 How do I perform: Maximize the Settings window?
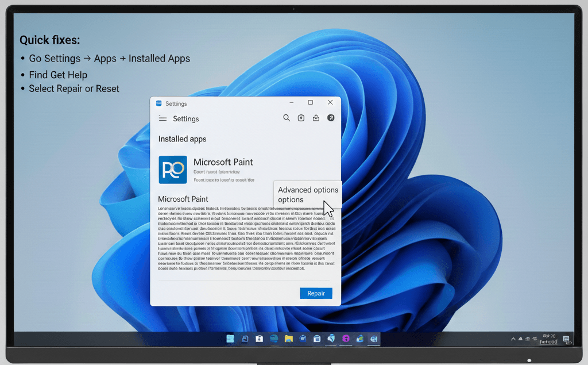coord(311,102)
